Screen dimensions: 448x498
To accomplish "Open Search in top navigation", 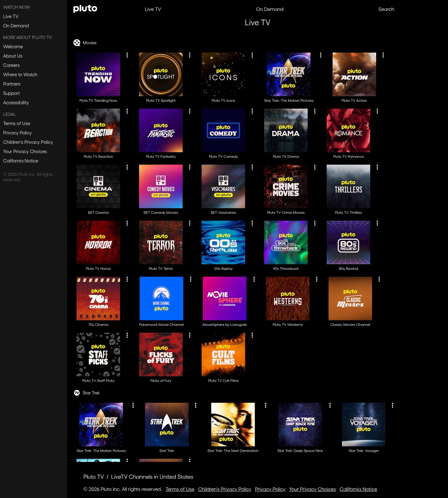I will pos(386,9).
